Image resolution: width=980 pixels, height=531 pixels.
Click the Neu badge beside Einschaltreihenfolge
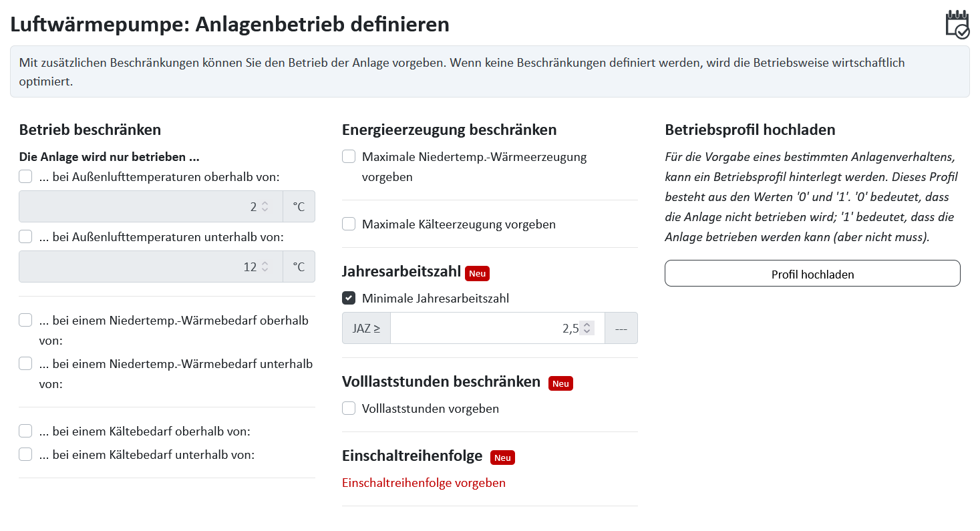[502, 458]
